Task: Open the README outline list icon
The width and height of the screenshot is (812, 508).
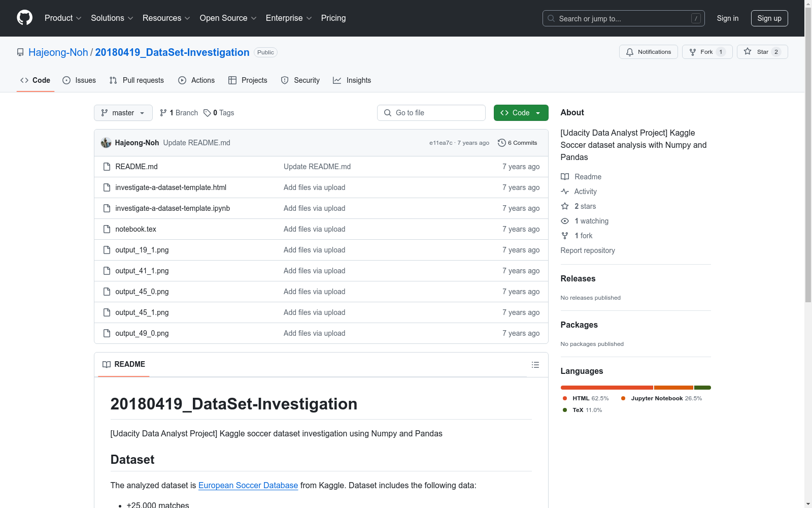Action: [535, 365]
